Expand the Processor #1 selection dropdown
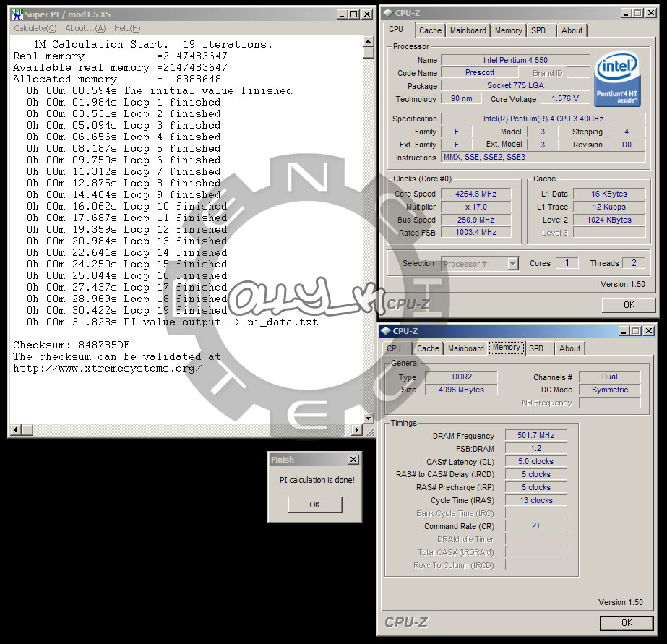Image resolution: width=667 pixels, height=644 pixels. pyautogui.click(x=513, y=264)
